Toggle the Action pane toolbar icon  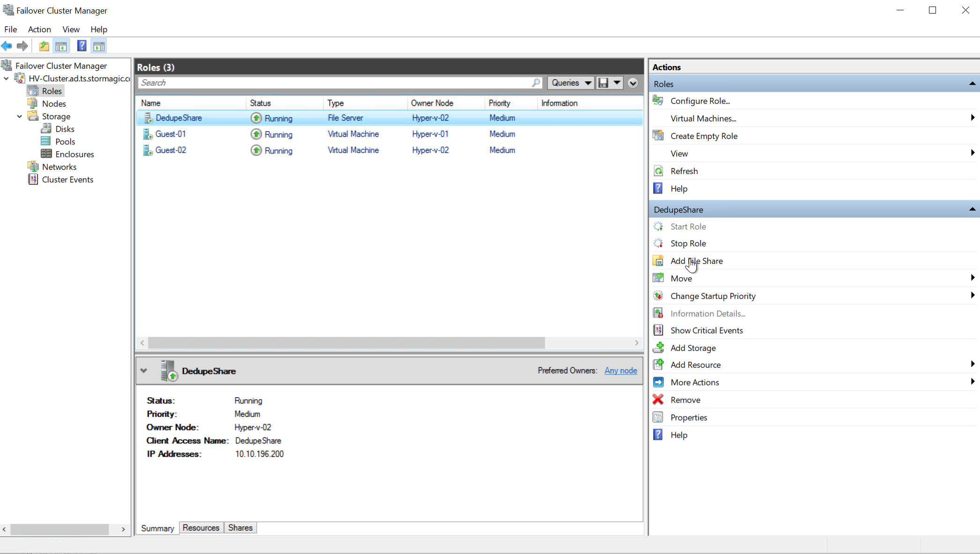(99, 46)
